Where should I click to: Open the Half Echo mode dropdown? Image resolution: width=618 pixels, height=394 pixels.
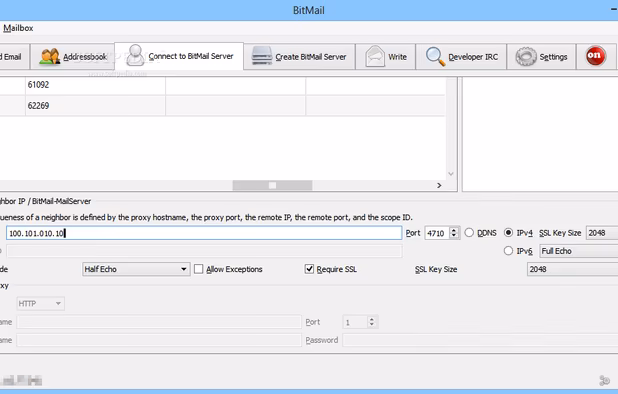click(x=136, y=269)
